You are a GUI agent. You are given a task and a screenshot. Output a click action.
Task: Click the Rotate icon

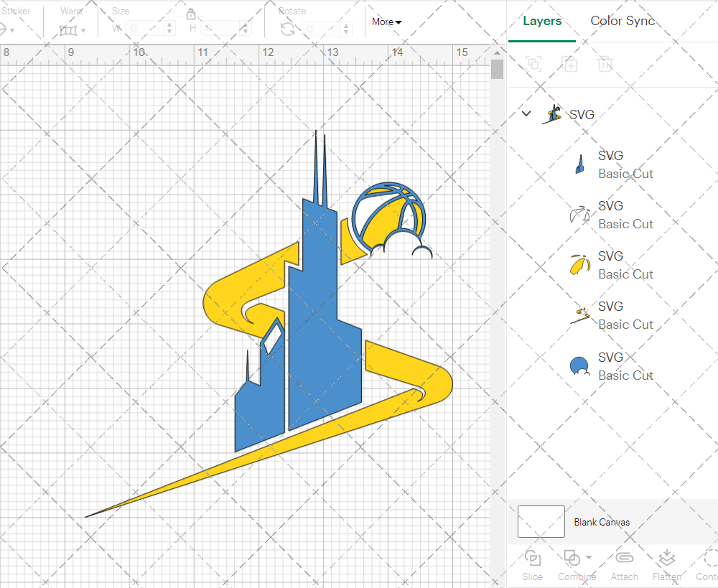(288, 29)
